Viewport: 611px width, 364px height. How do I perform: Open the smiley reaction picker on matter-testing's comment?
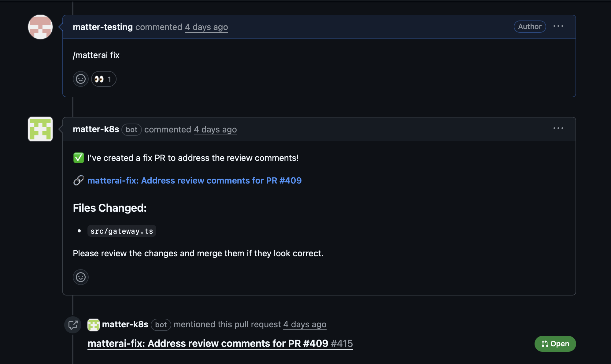coord(80,79)
